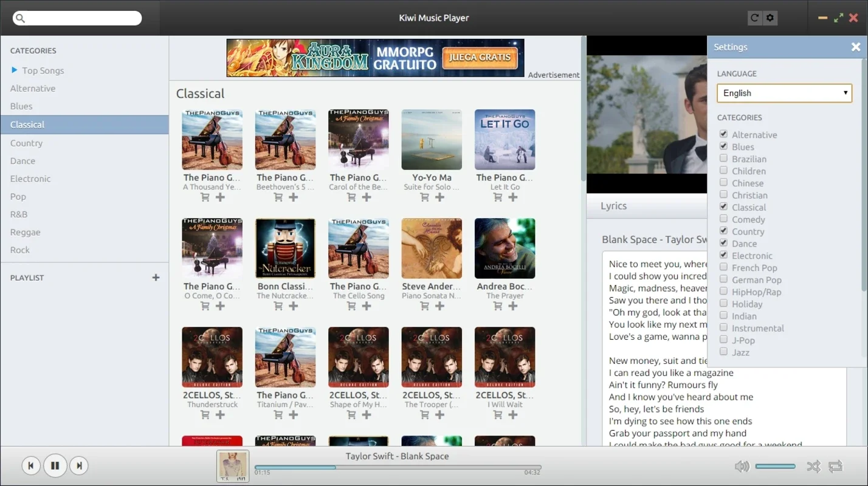The image size is (868, 486).
Task: Click cart icon under Thunderstruck
Action: [205, 415]
